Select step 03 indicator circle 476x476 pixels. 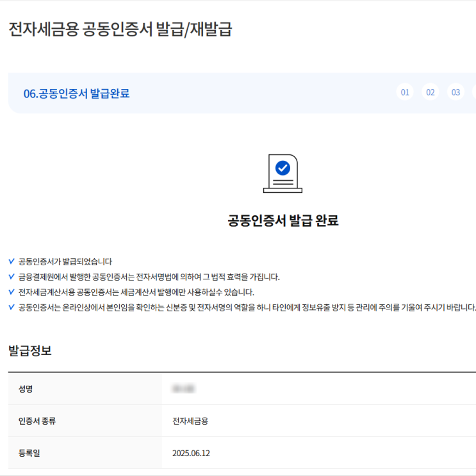coord(455,92)
